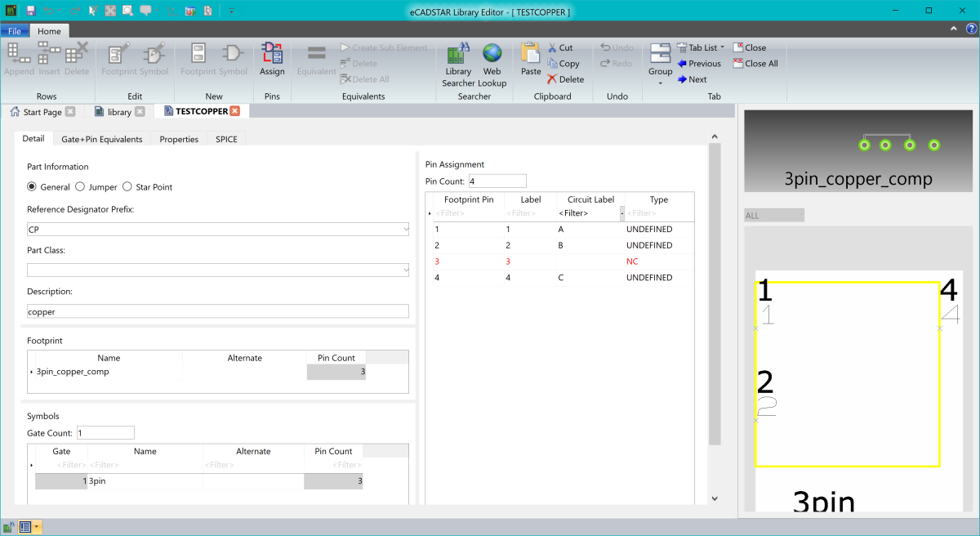The width and height of the screenshot is (980, 536).
Task: Click the comment bubble icon in title toolbar
Action: pos(145,11)
